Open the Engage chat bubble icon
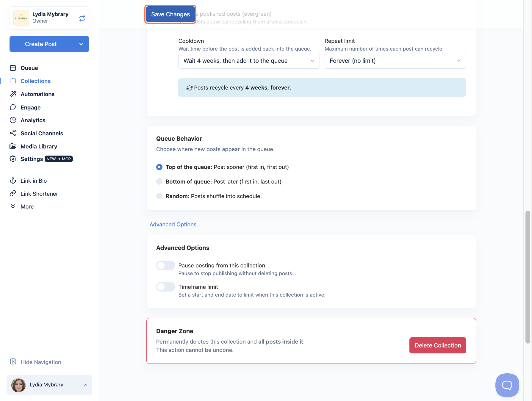532x401 pixels. tap(13, 107)
